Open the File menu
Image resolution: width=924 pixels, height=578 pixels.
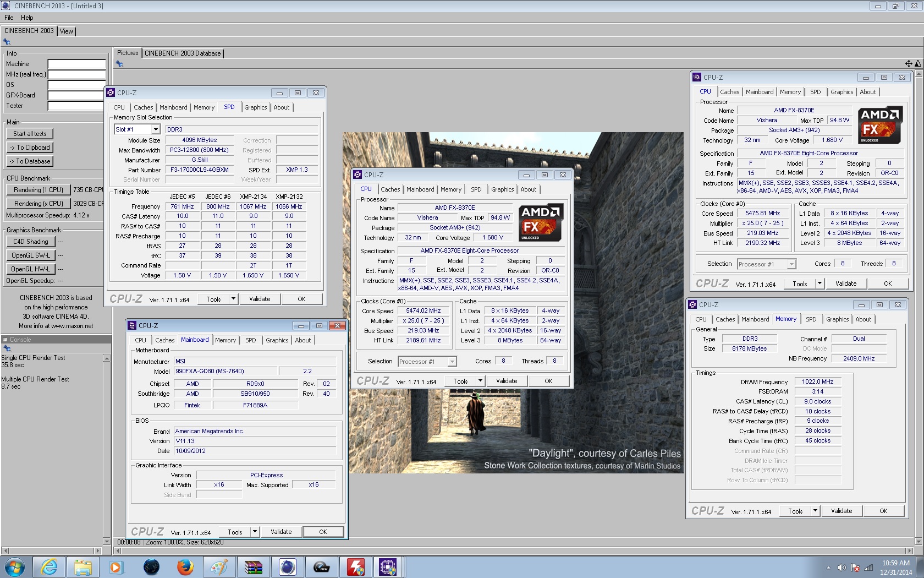click(9, 18)
